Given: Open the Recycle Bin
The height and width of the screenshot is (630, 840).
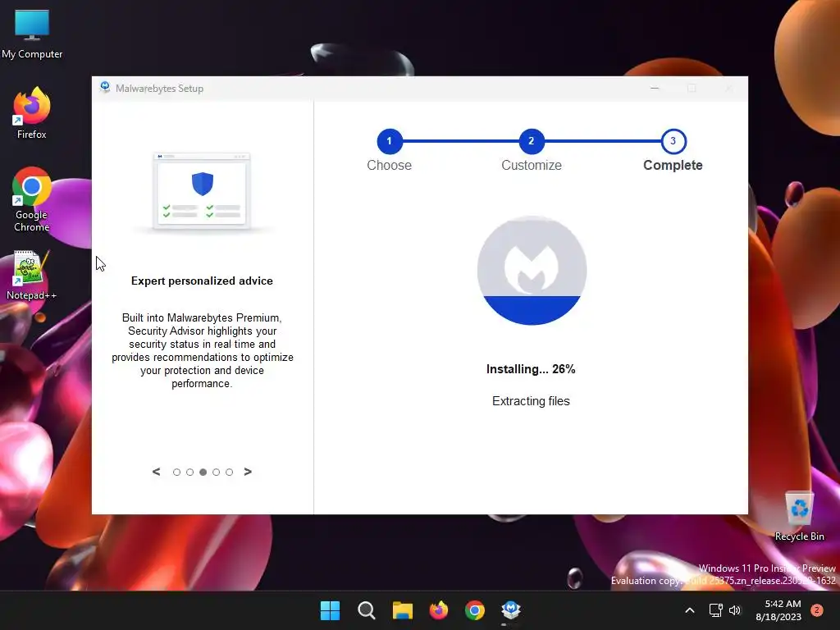Looking at the screenshot, I should coord(799,517).
